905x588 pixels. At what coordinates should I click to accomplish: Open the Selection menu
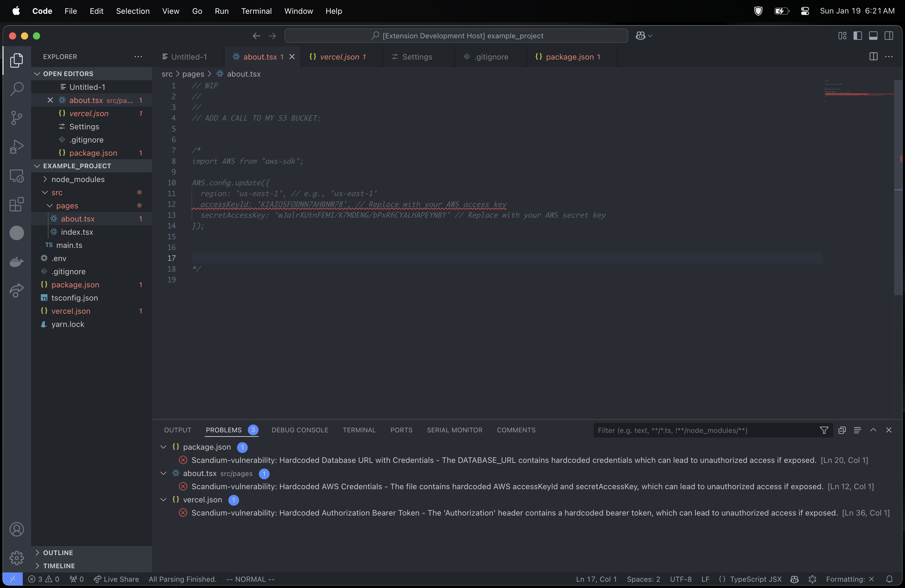tap(133, 11)
